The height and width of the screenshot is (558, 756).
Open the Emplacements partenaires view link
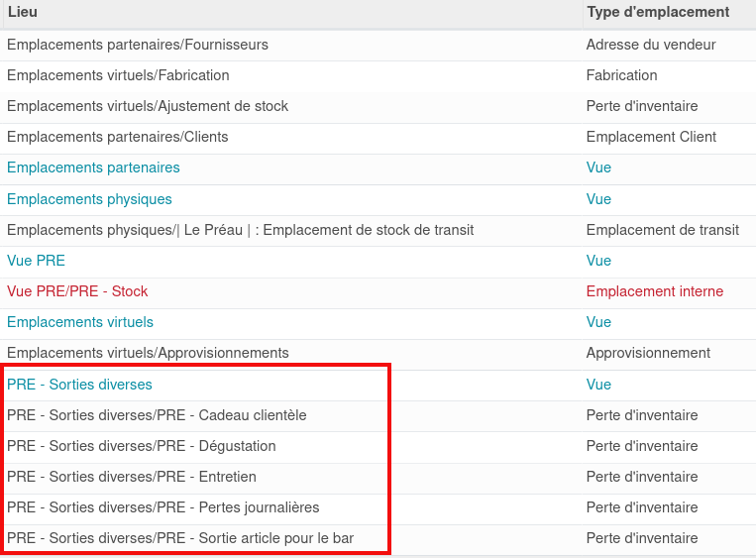(93, 167)
